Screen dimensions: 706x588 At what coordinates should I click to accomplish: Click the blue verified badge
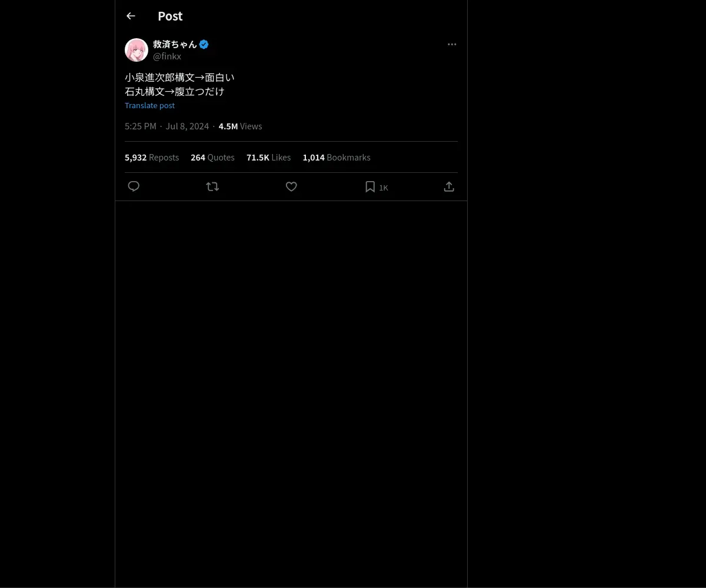click(204, 44)
